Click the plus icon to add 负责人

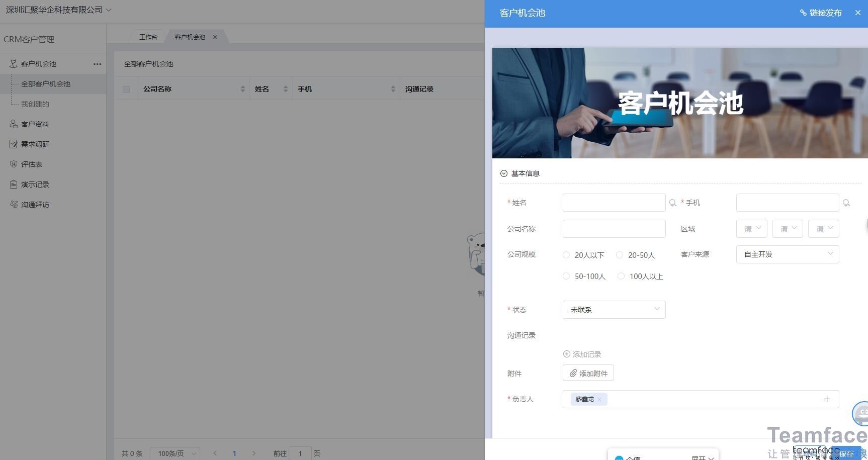(x=827, y=399)
